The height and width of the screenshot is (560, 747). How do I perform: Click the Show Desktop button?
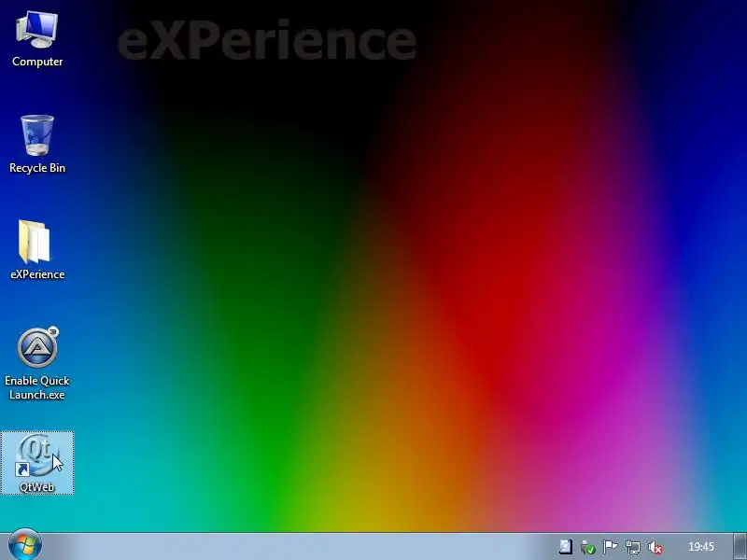(740, 546)
